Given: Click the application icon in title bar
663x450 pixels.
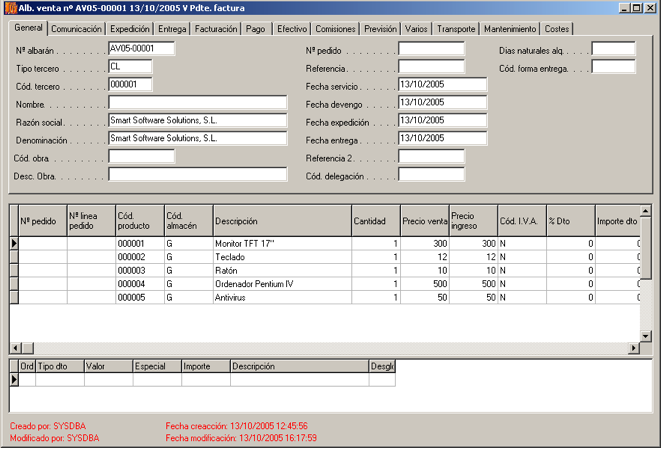Looking at the screenshot, I should pyautogui.click(x=10, y=8).
